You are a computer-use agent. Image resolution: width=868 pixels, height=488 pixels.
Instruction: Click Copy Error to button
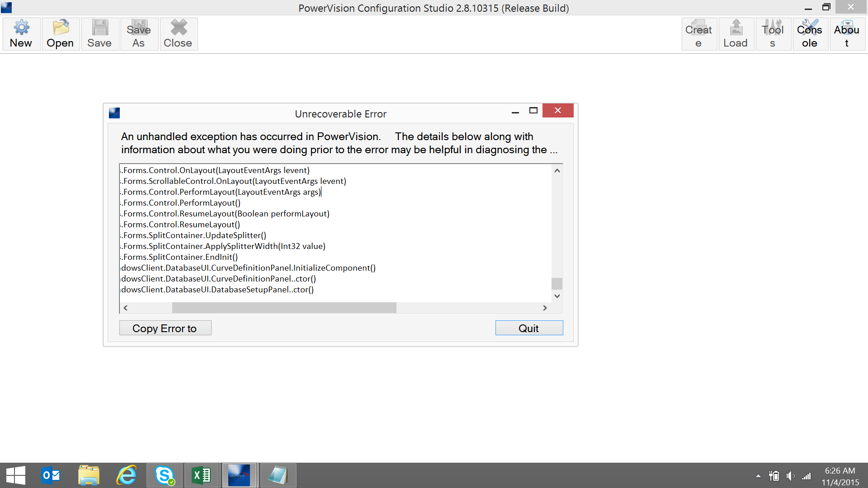165,328
